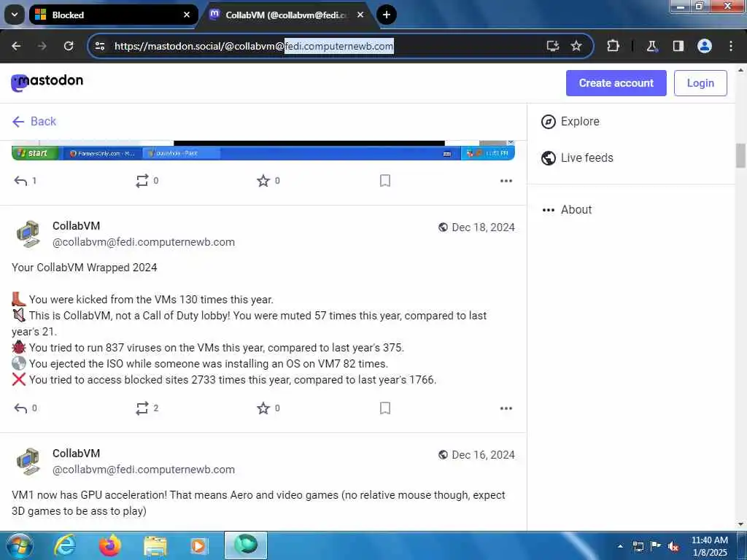Open CollabVM display name on Dec 18 post
Viewport: 747px width, 560px height.
tap(76, 226)
